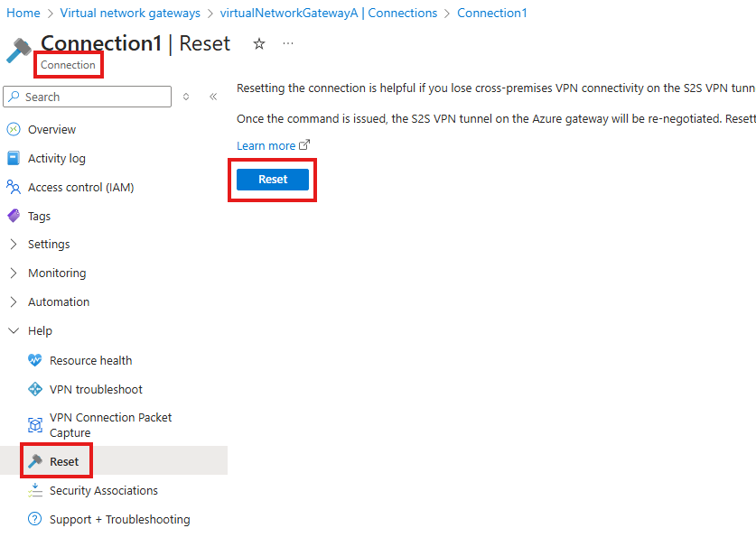
Task: Open Connection1 breadcrumb link
Action: point(491,13)
